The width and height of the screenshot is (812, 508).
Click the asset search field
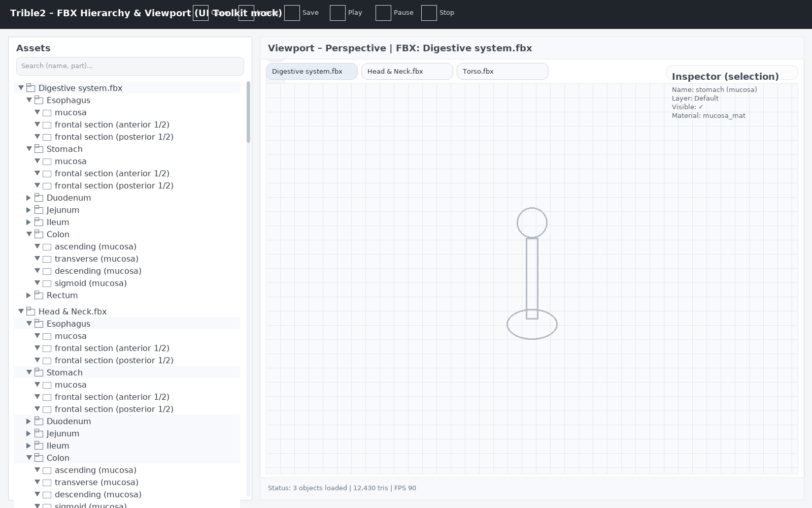click(130, 66)
